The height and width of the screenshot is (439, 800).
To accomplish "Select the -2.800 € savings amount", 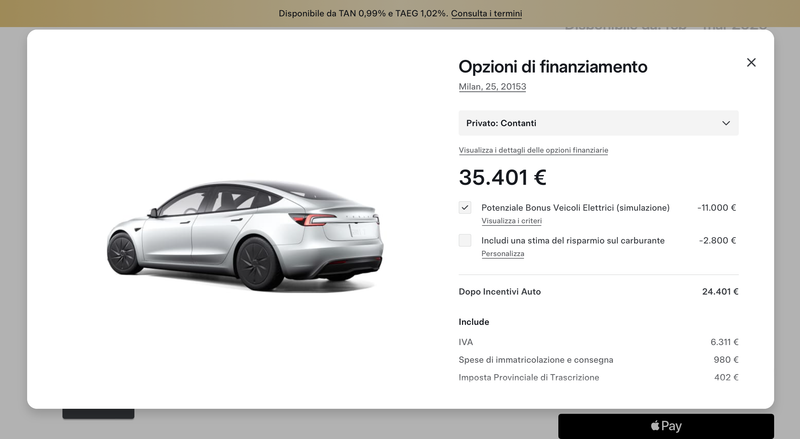I will tap(717, 240).
